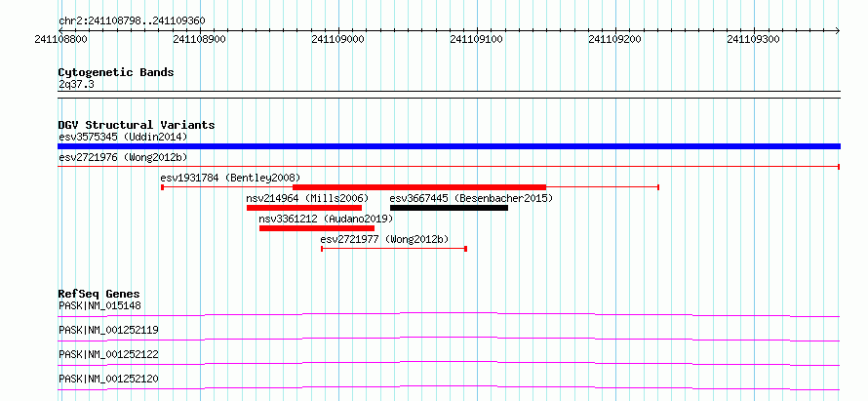Image resolution: width=868 pixels, height=401 pixels.
Task: Open gene label PASK|NM_001252119
Action: (108, 330)
